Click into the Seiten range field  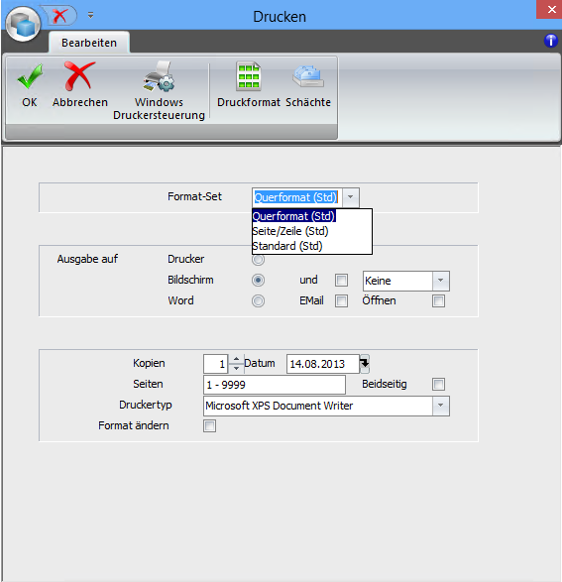point(274,385)
